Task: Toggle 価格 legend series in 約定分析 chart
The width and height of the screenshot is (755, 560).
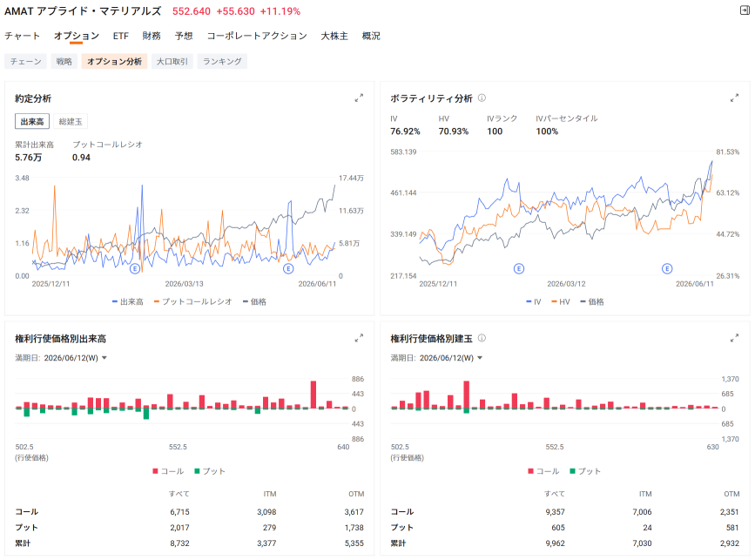Action: click(255, 302)
